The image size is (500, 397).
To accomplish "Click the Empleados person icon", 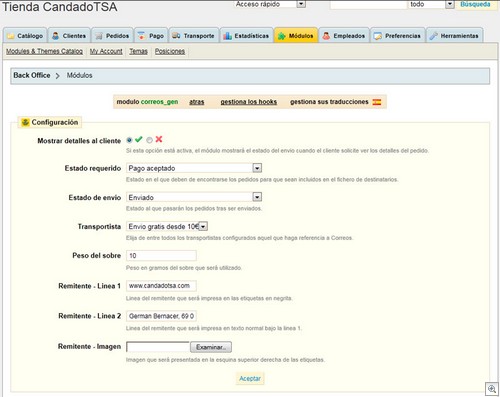I will coord(326,36).
